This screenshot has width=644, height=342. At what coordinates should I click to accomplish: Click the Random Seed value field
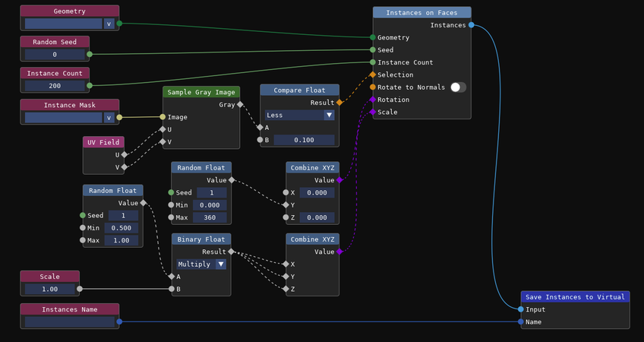(55, 54)
